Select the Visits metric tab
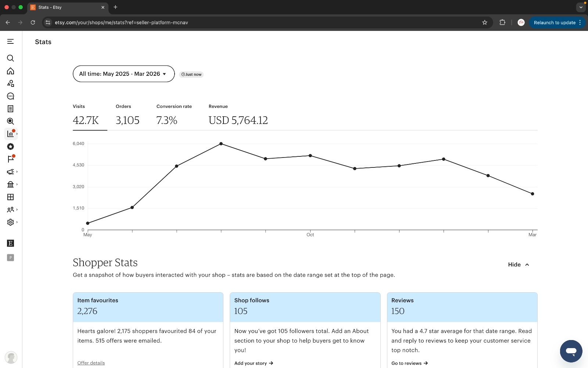 point(86,115)
